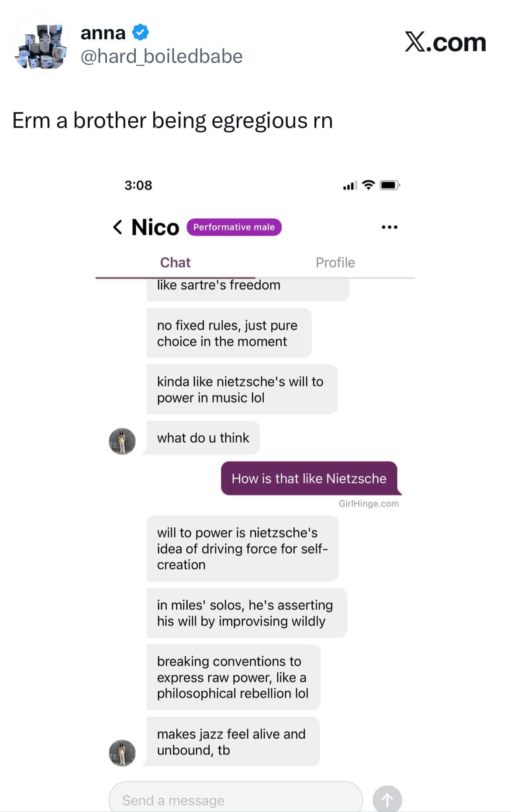Tap the Wi-Fi icon in status bar
Viewport: 511px width, 812px height.
coord(369,185)
